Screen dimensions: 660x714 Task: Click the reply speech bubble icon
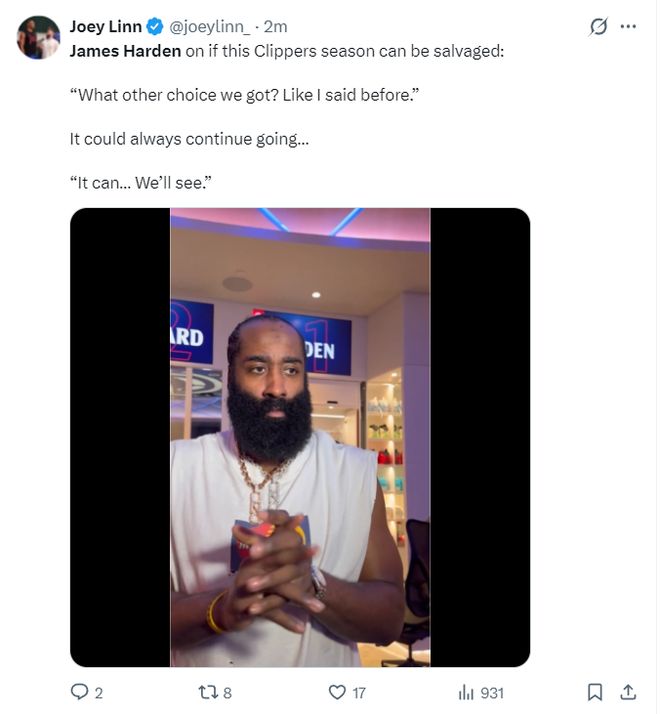point(80,692)
